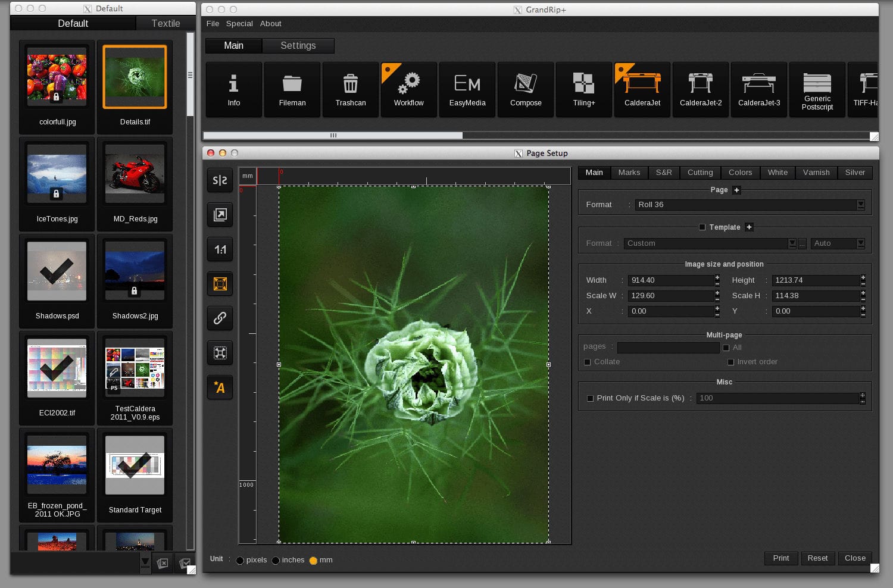Select the Tiling+ icon

(583, 89)
